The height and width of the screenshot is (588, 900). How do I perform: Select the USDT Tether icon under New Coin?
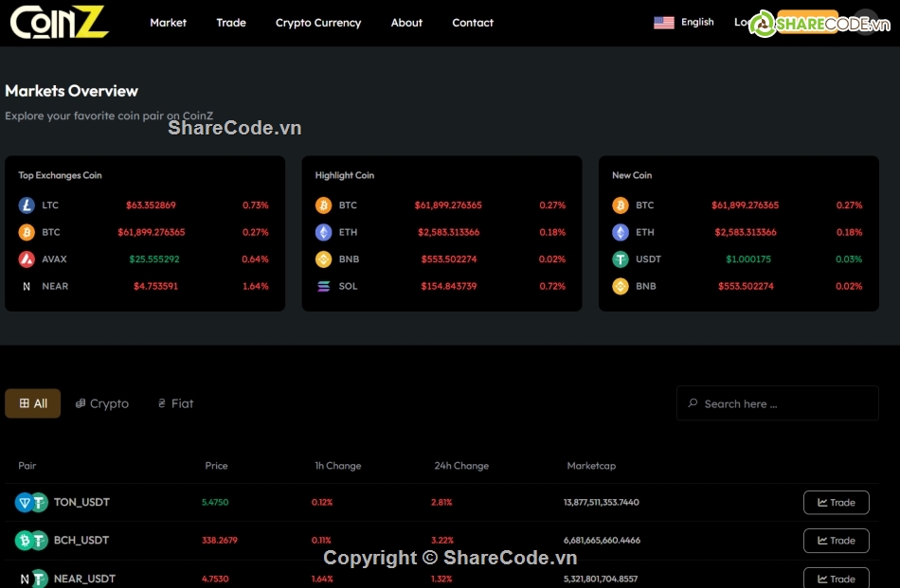pyautogui.click(x=621, y=258)
